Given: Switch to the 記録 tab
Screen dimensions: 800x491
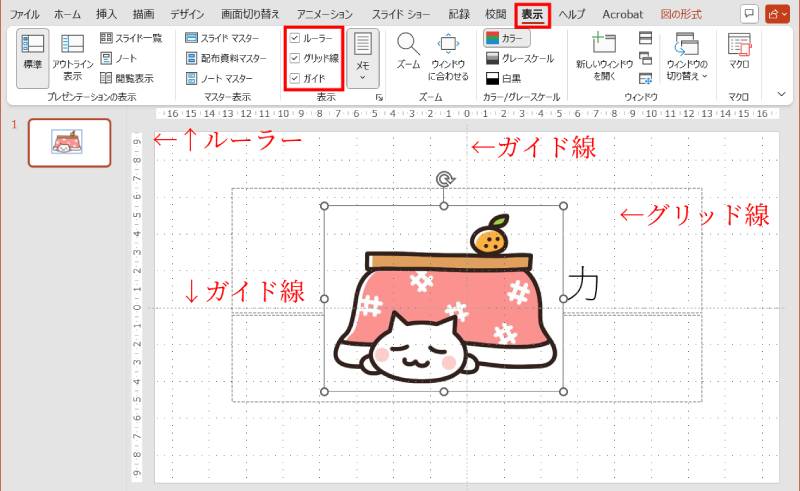Looking at the screenshot, I should [x=459, y=14].
